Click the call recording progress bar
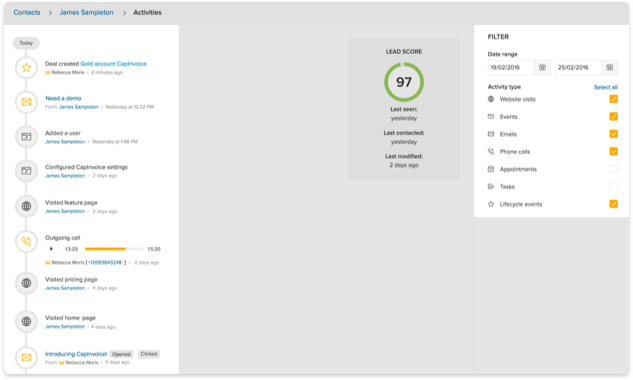This screenshot has height=380, width=633. point(114,249)
